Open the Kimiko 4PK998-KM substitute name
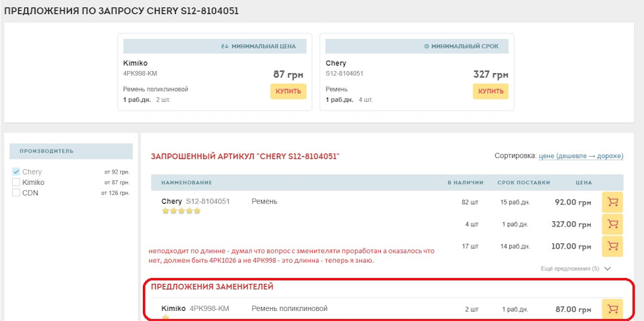The height and width of the screenshot is (321, 644). tap(195, 308)
